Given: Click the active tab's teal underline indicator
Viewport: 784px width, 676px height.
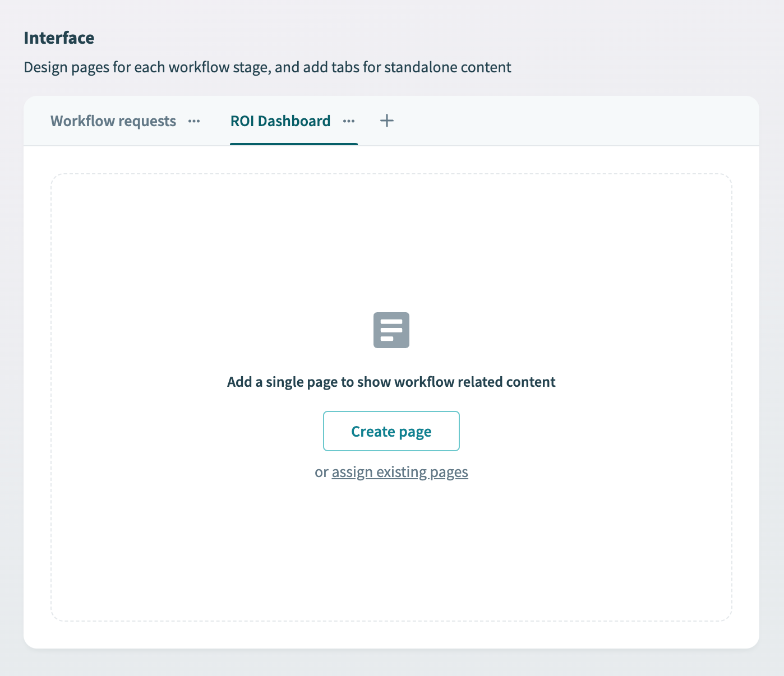Looking at the screenshot, I should [x=293, y=143].
